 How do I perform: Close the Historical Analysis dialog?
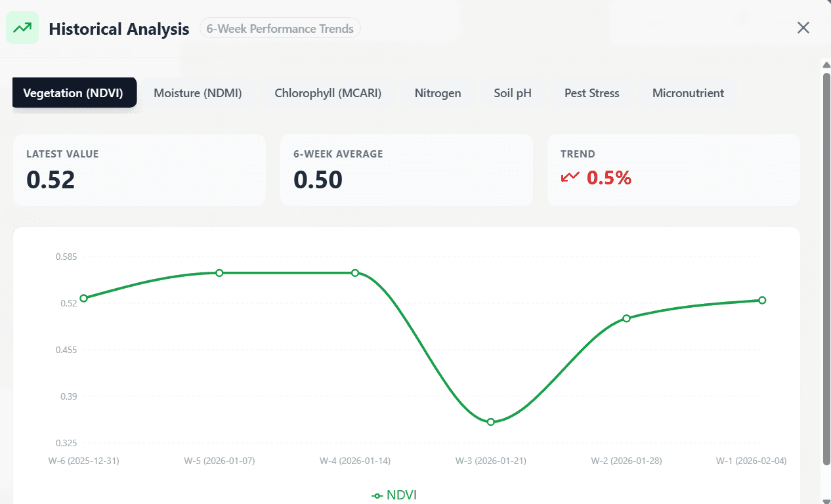(x=803, y=28)
